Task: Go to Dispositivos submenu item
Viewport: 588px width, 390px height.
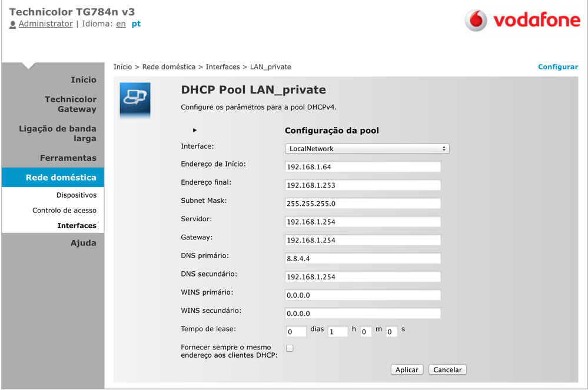Action: [x=76, y=195]
